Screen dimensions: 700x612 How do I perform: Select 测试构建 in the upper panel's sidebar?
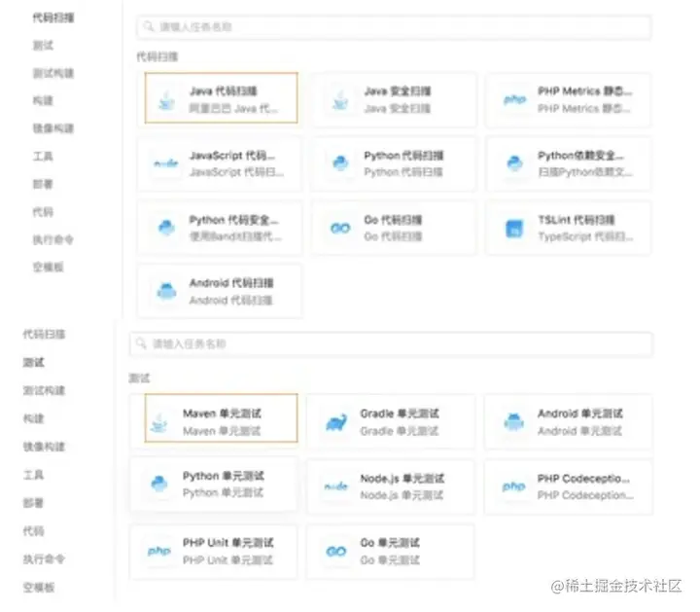click(x=53, y=73)
